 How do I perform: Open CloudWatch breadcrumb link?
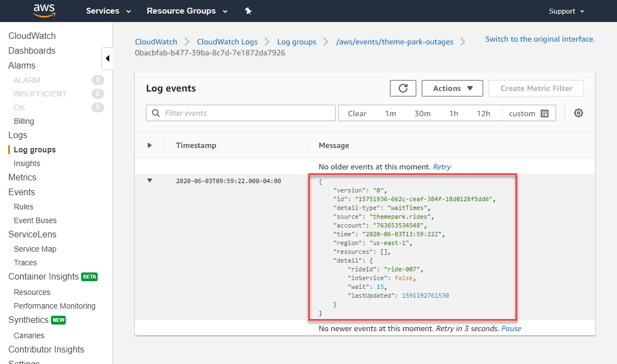pos(156,42)
